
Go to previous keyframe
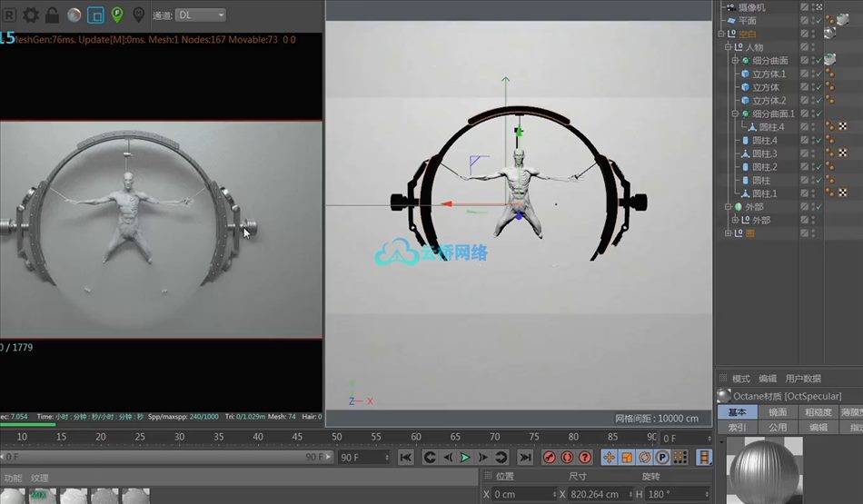[430, 457]
